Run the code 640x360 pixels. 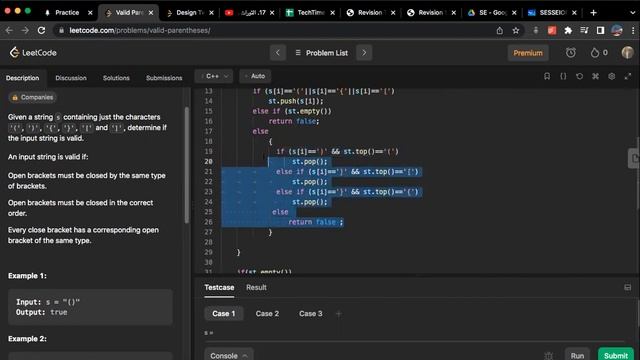[577, 356]
